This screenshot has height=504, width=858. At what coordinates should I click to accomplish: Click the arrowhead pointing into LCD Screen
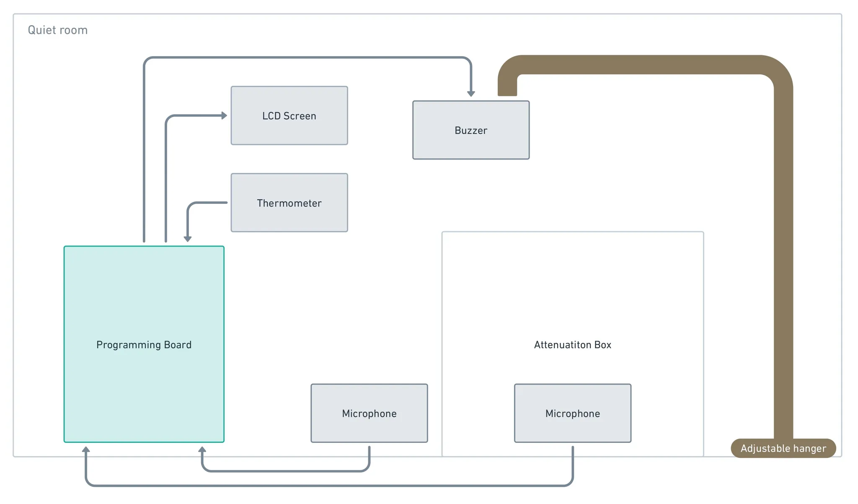[x=224, y=116]
